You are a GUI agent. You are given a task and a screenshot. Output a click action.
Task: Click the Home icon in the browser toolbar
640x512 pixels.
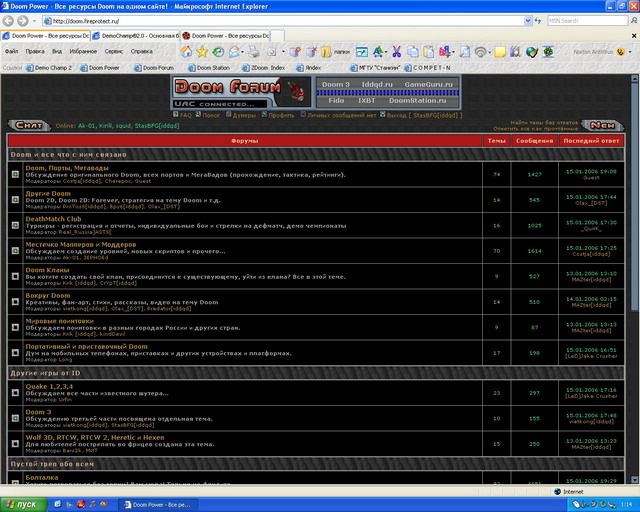click(x=185, y=51)
